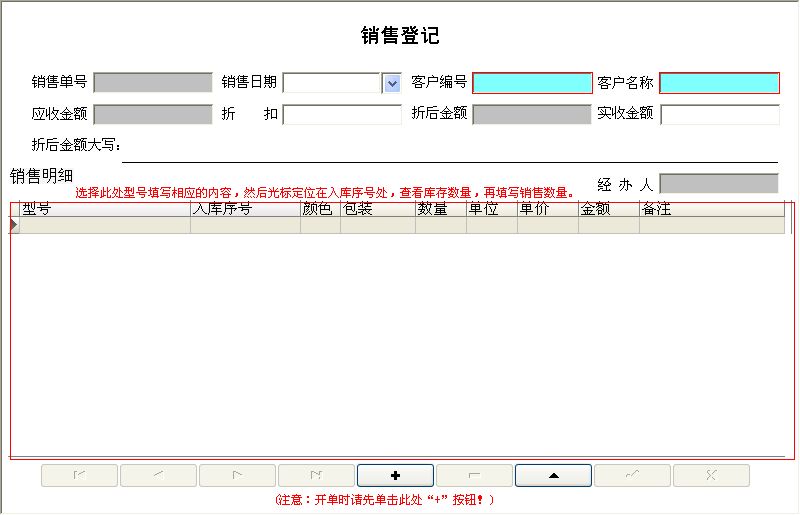This screenshot has width=800, height=515.
Task: Focus the 折扣 input box
Action: tap(342, 115)
